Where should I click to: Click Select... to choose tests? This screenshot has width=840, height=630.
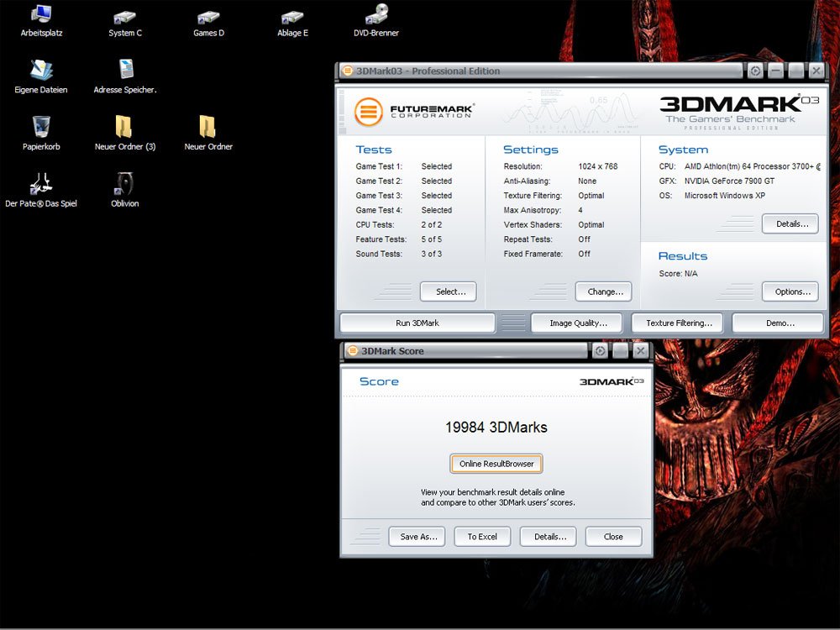pos(449,292)
